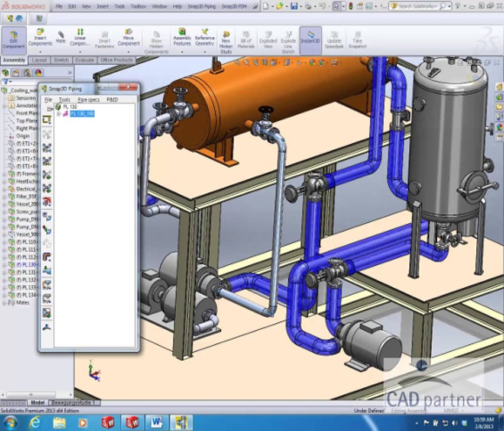The height and width of the screenshot is (431, 504).
Task: Expand PL 130_100 node in Smap3D Piping
Action: pyautogui.click(x=59, y=114)
